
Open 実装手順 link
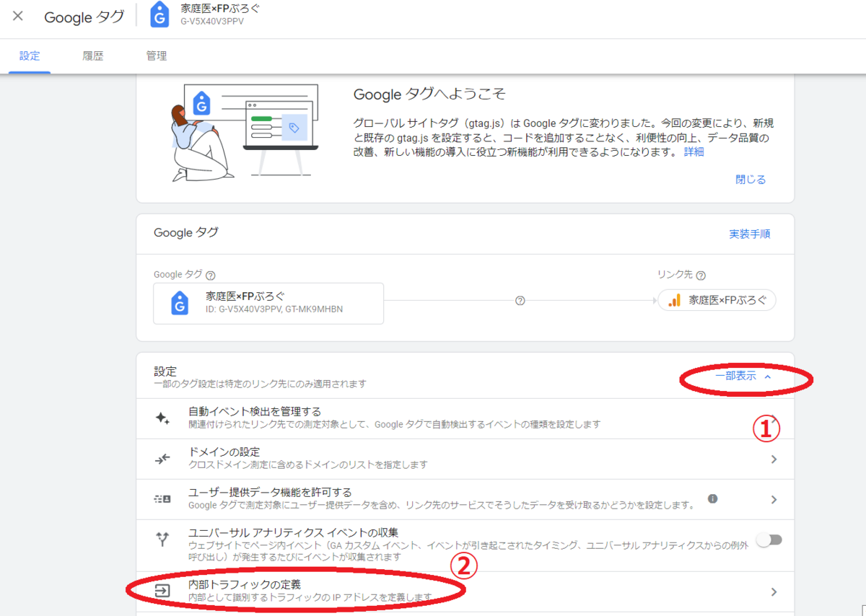[x=749, y=234]
